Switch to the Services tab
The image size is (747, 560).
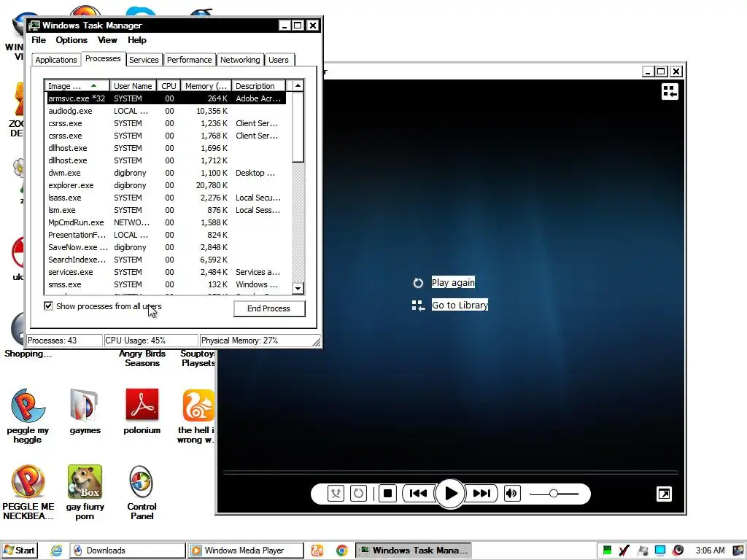click(144, 60)
